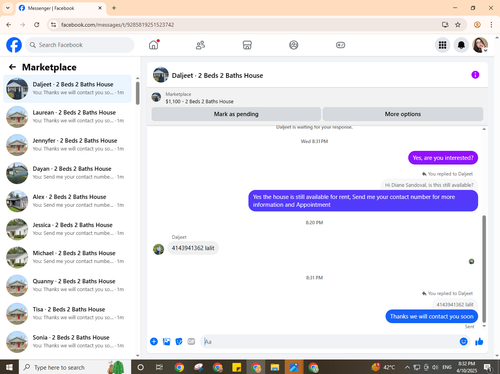Open Gaming icon in top navigation

pos(340,45)
